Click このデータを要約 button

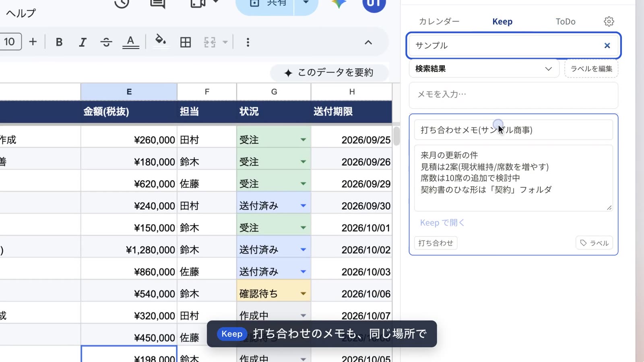[x=330, y=72]
